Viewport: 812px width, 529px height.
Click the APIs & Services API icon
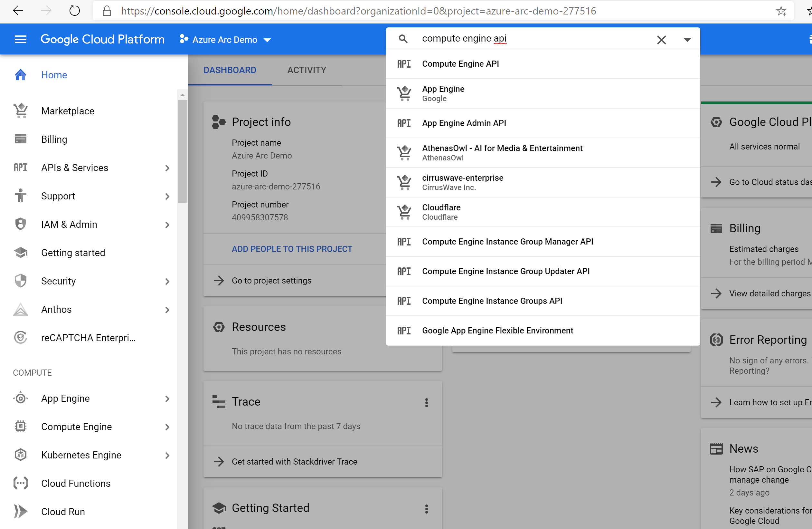coord(21,168)
